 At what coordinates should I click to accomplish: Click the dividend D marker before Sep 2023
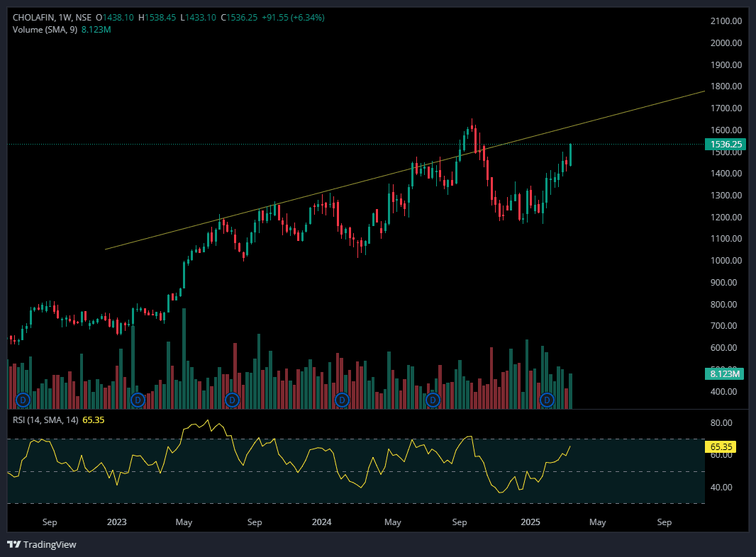click(233, 400)
